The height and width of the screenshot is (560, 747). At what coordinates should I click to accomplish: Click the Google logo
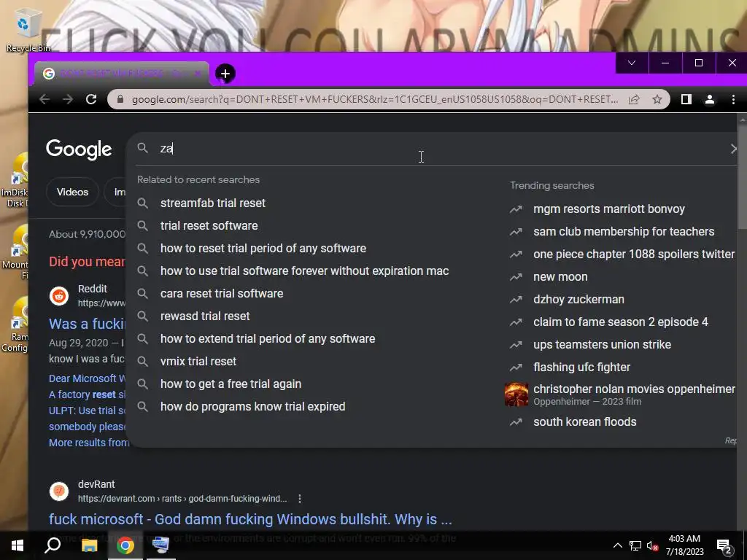79,149
